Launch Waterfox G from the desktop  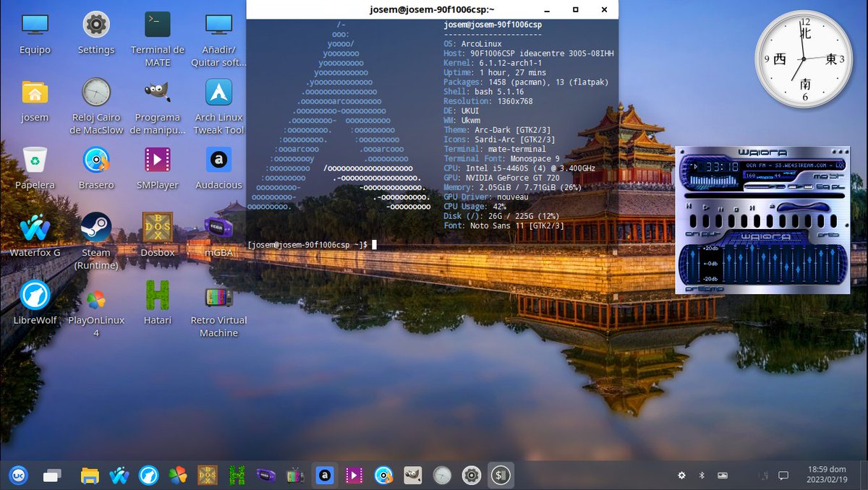tap(35, 236)
